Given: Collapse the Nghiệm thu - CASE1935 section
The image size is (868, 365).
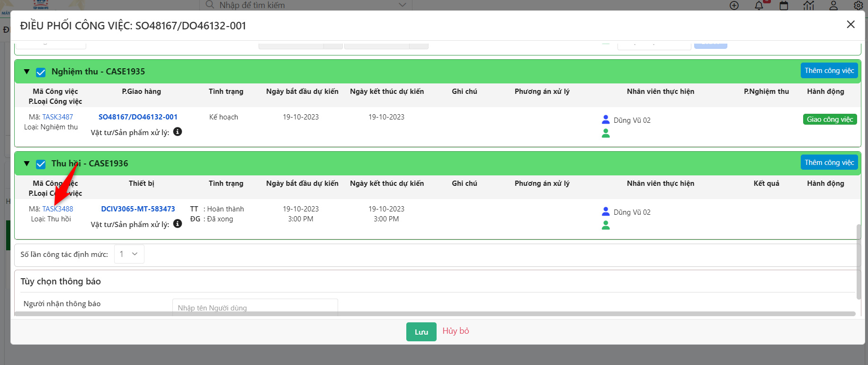Looking at the screenshot, I should click(x=27, y=72).
